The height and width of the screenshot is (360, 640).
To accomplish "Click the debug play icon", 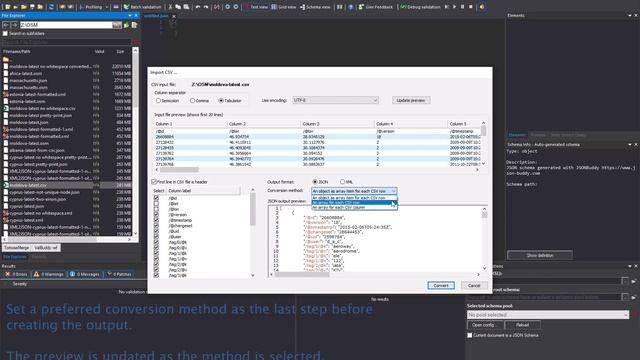I will tap(454, 7).
